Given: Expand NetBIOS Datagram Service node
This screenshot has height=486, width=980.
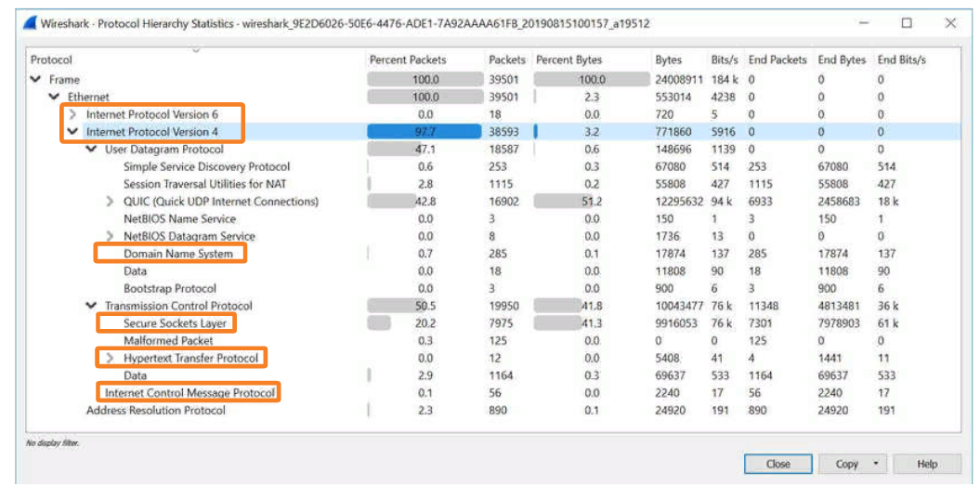Looking at the screenshot, I should click(110, 236).
